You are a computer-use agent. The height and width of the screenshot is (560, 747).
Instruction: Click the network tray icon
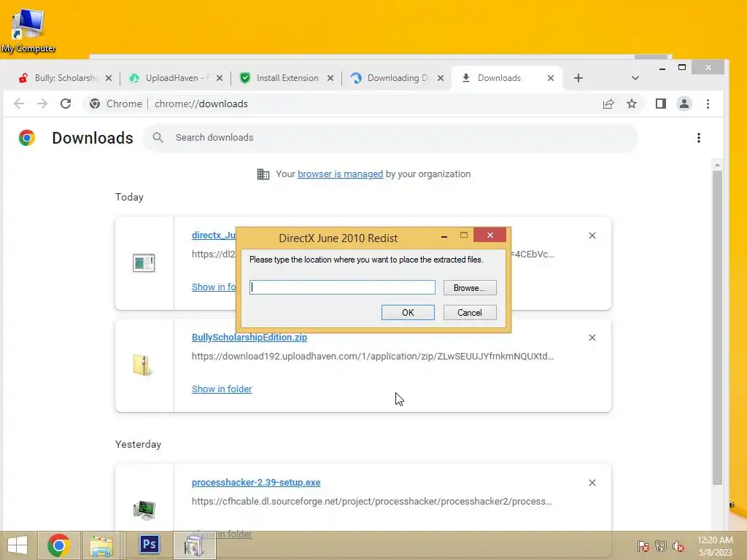(661, 545)
